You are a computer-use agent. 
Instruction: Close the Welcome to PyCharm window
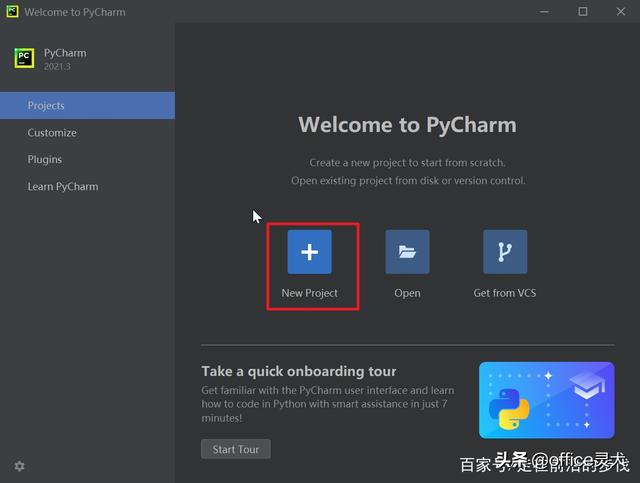[621, 12]
